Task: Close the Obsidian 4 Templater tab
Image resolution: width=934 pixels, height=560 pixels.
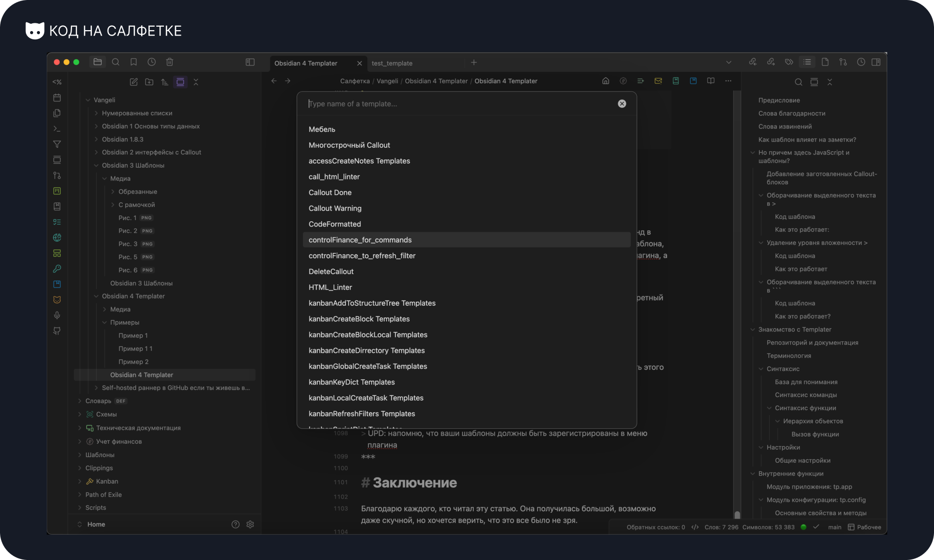Action: pyautogui.click(x=359, y=63)
